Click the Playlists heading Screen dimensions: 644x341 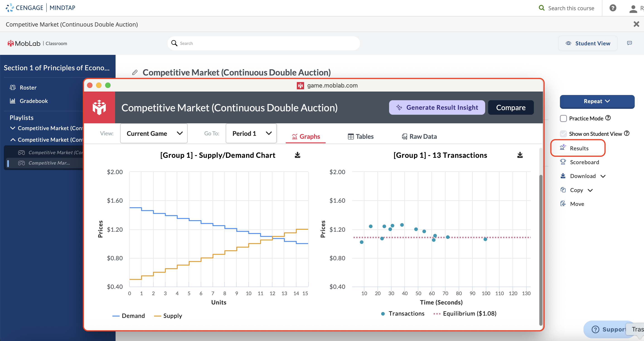pyautogui.click(x=22, y=118)
